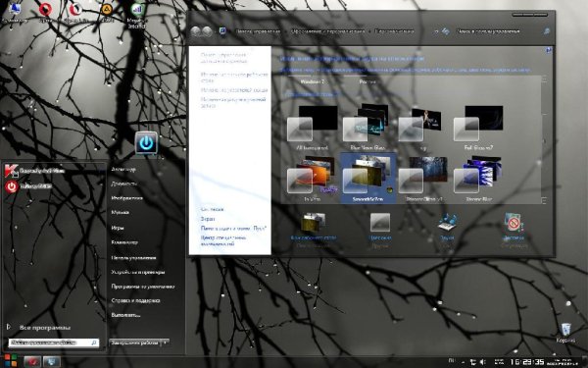588x368 pixels.
Task: Click the Back button in Personalization window
Action: [x=195, y=31]
